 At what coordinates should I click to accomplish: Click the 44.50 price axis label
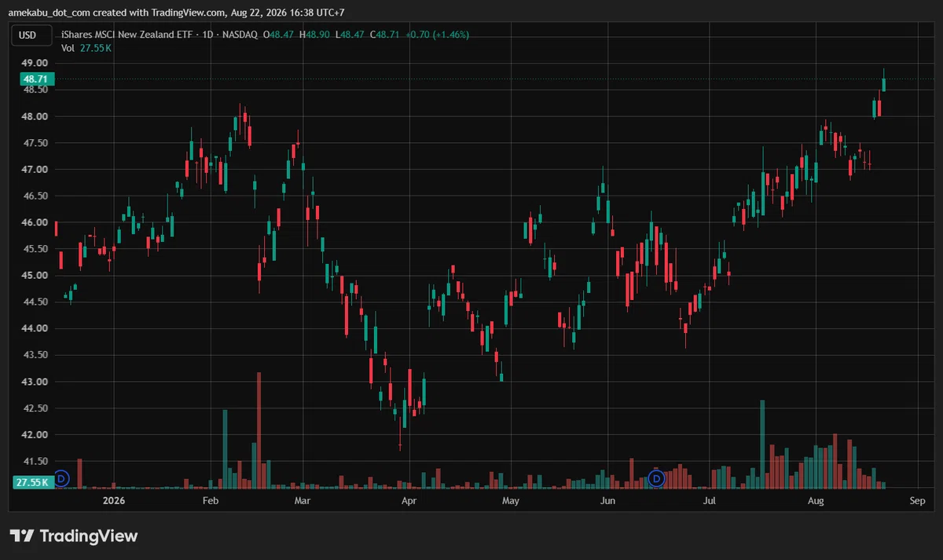click(35, 302)
